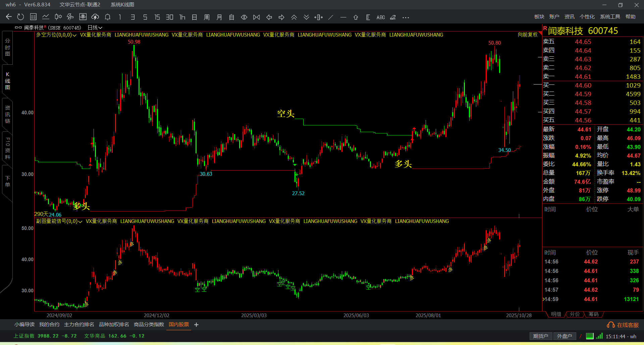Click the green grid status icon
Screen dimensions: 644x345
click(x=590, y=336)
